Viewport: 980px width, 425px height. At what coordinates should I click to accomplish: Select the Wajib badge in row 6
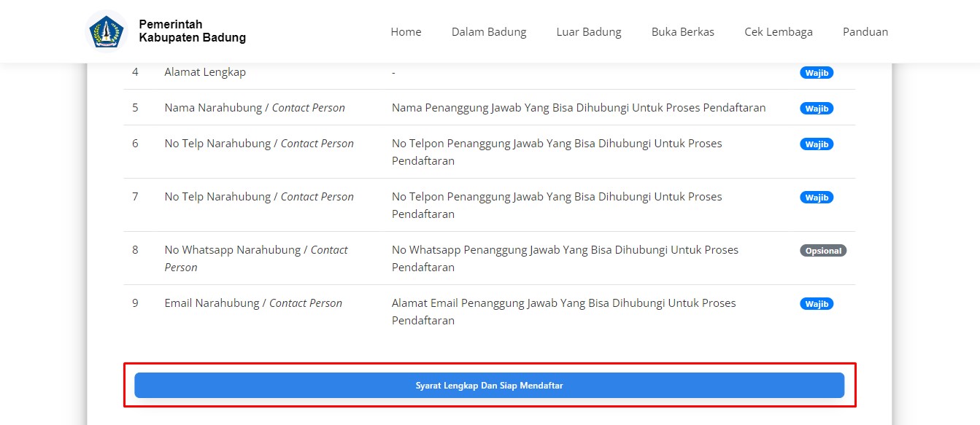click(816, 144)
